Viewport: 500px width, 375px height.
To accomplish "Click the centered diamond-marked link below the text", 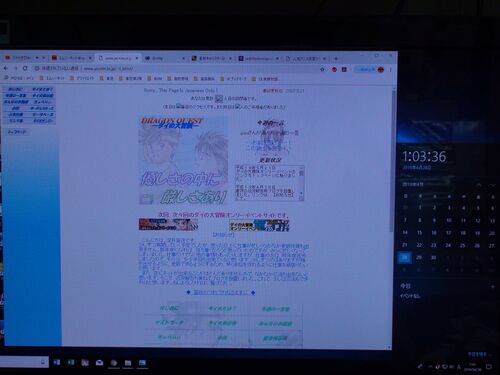I will (x=220, y=292).
